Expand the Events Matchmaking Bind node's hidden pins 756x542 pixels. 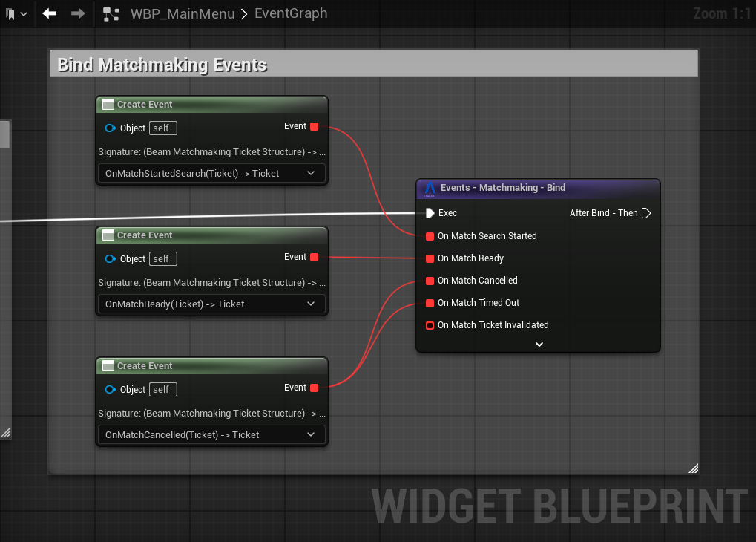pos(539,345)
